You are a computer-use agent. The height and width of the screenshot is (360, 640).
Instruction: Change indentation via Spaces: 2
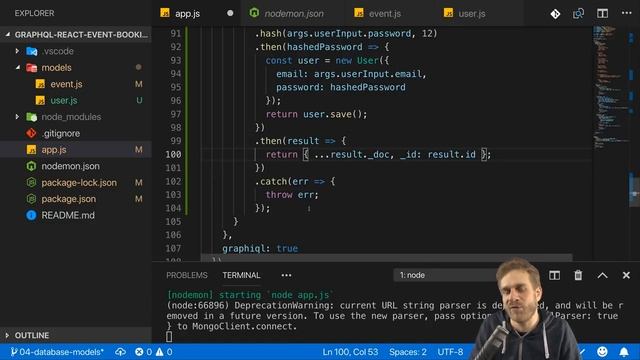[x=408, y=352]
